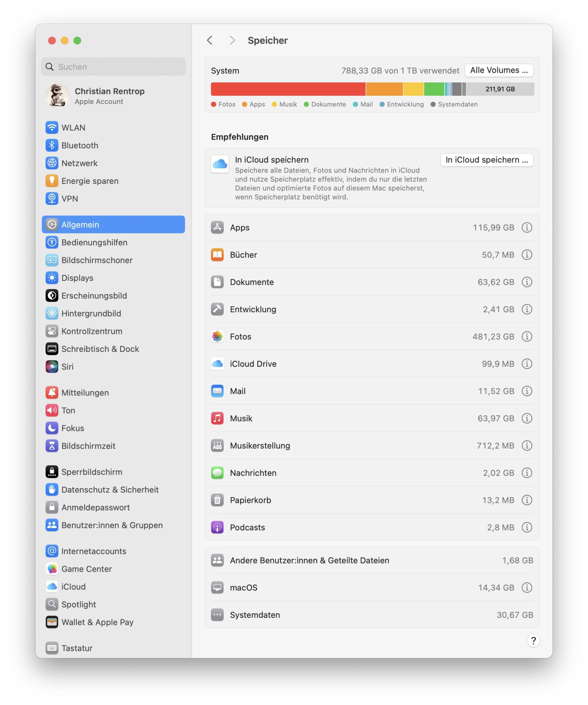Select Ton in the sidebar

pyautogui.click(x=113, y=410)
